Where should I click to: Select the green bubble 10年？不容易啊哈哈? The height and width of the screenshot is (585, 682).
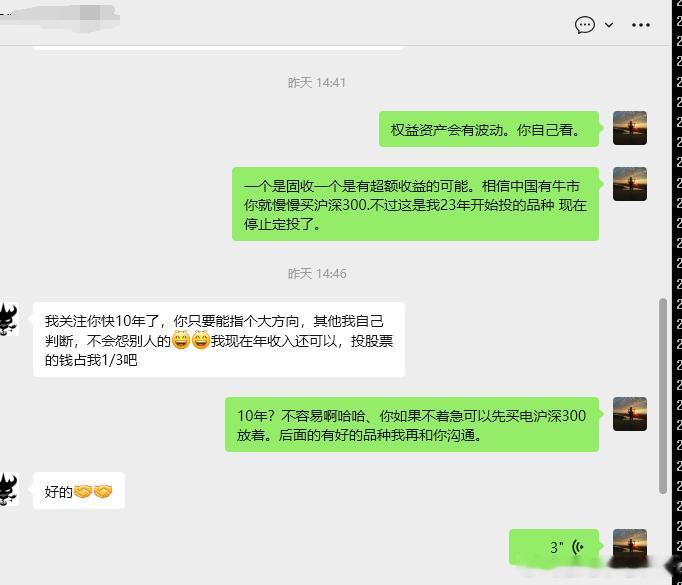[412, 425]
